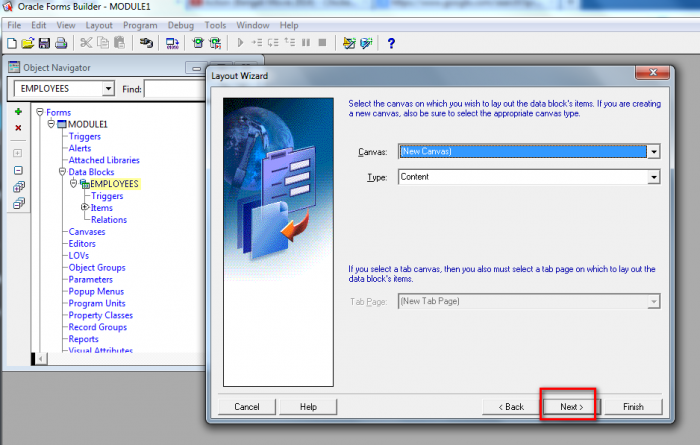The image size is (700, 445).
Task: Open the Tools menu
Action: pyautogui.click(x=215, y=25)
